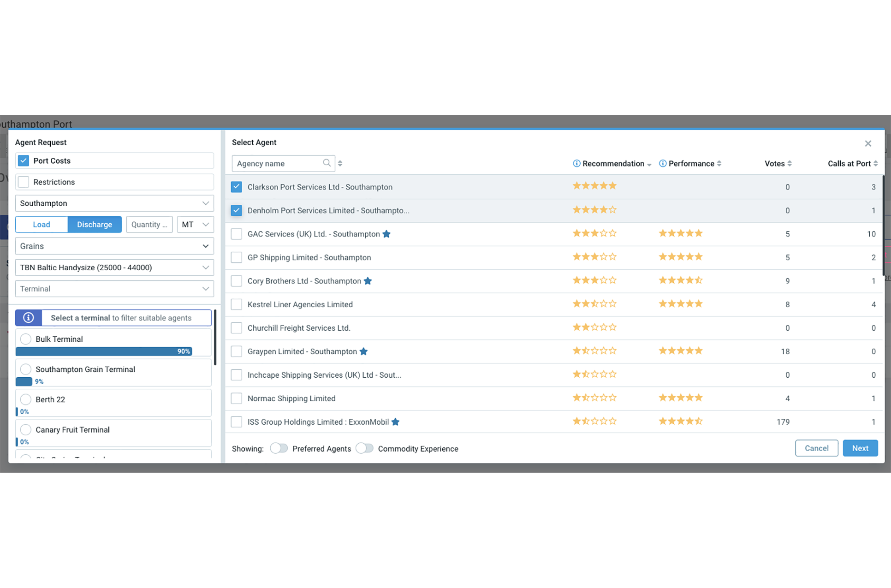Open the Terminal dropdown
This screenshot has width=891, height=588.
tap(114, 289)
